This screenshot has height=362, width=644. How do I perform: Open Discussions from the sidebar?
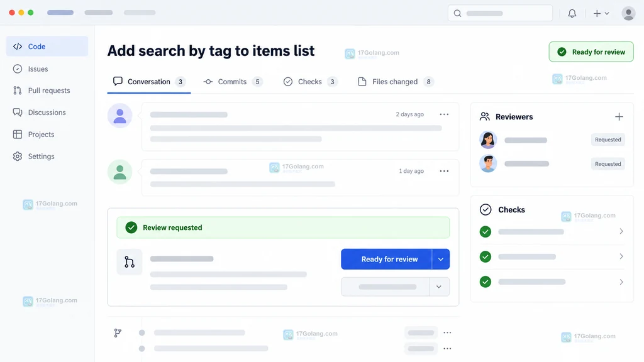[x=47, y=112]
